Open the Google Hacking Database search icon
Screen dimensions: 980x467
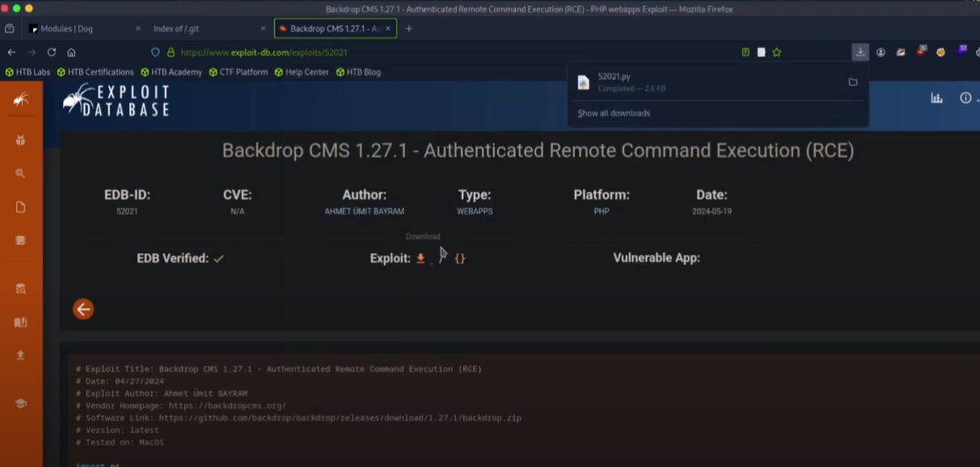pyautogui.click(x=21, y=173)
